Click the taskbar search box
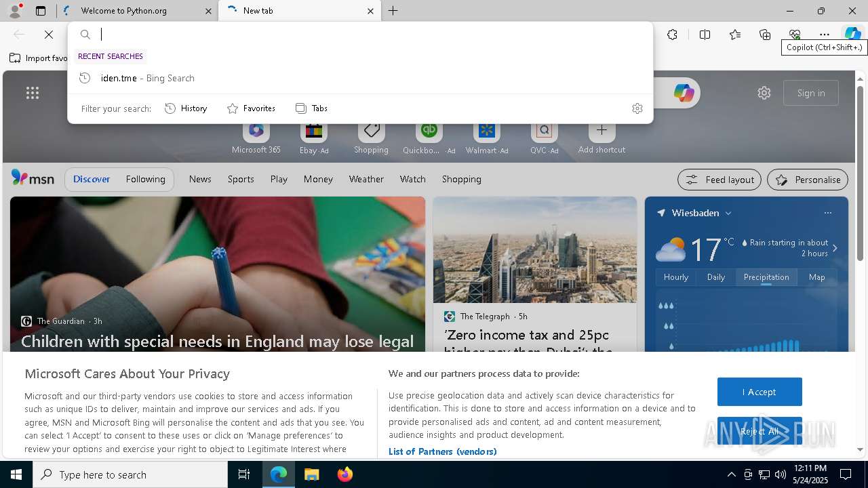Screen dimensions: 868x488 click(130, 474)
